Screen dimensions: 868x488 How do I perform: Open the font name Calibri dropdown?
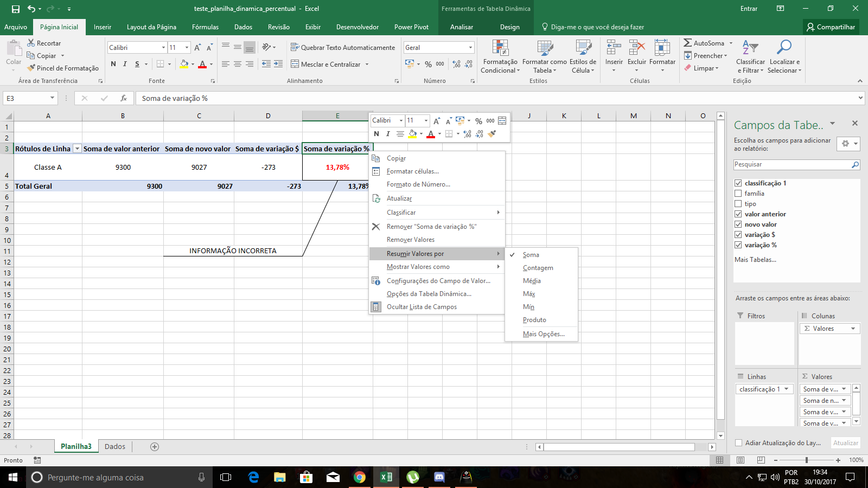point(163,48)
